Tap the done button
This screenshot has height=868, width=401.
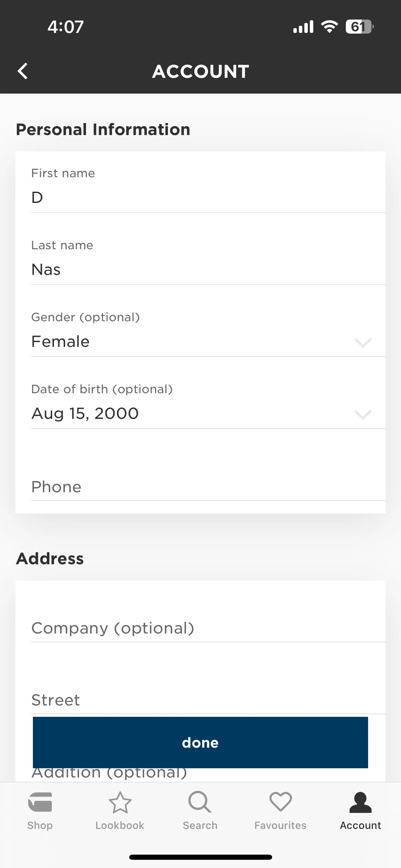pyautogui.click(x=200, y=743)
